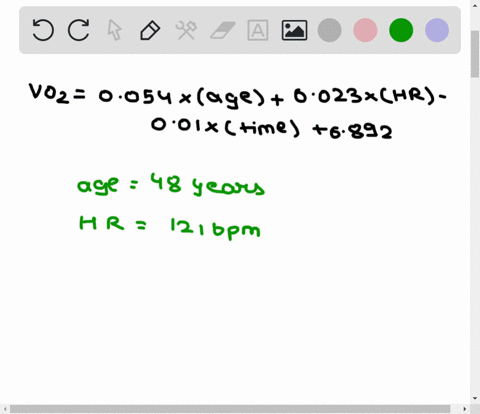This screenshot has width=480, height=414.
Task: Select the eraser tool
Action: click(223, 31)
